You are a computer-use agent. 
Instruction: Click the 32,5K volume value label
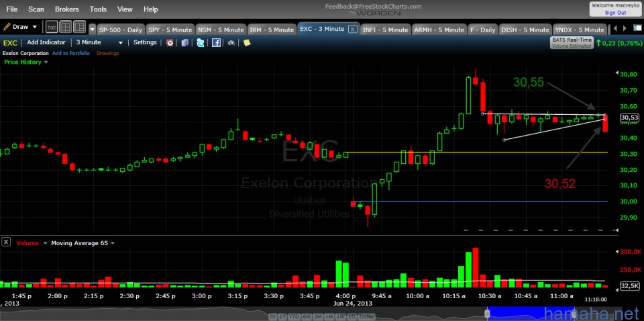(630, 286)
